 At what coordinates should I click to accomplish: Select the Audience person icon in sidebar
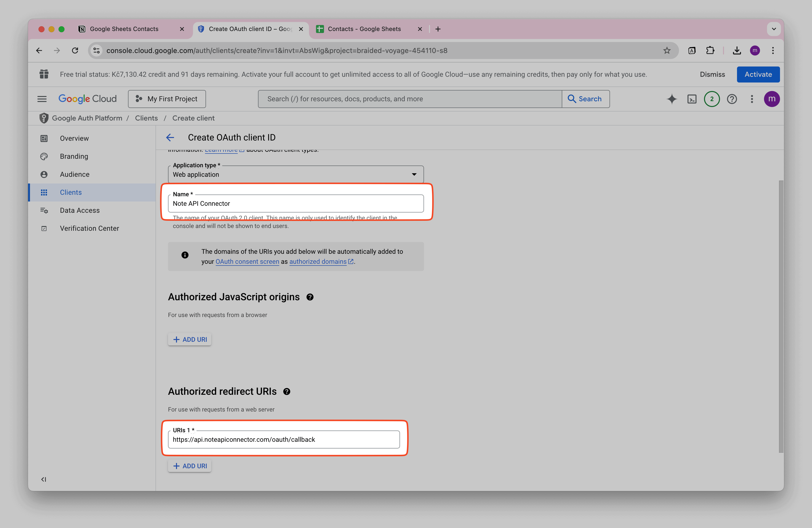coord(44,174)
